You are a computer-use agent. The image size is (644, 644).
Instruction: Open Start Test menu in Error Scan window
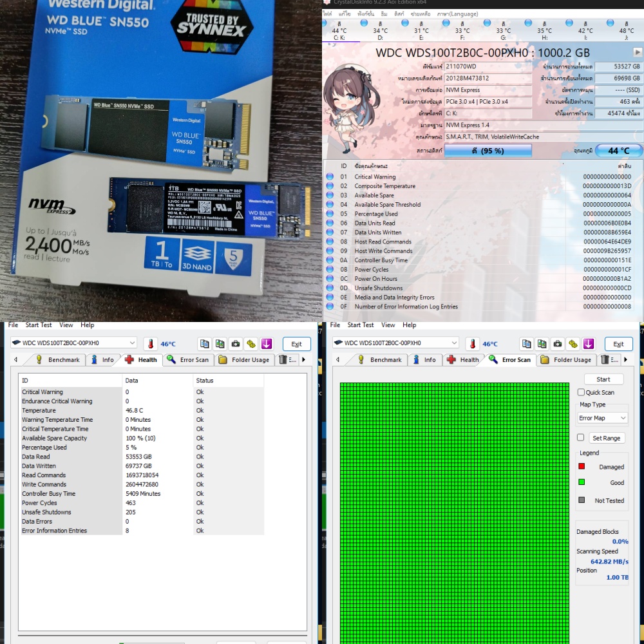pyautogui.click(x=360, y=325)
